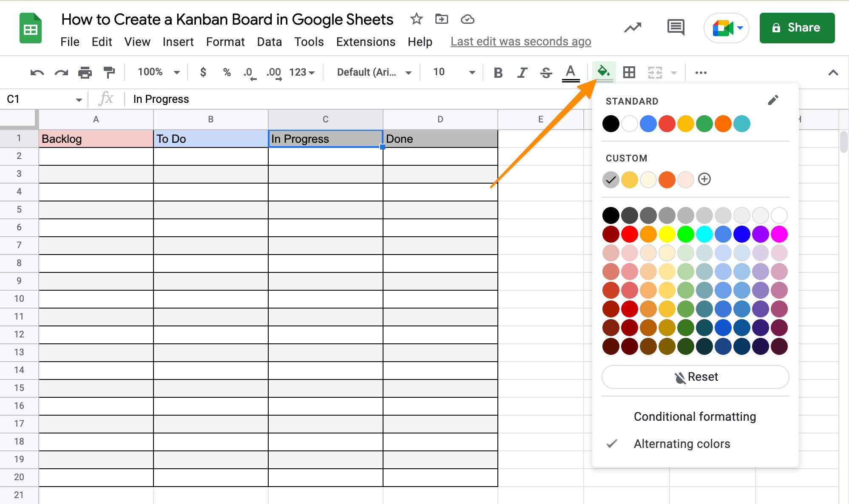Open the comment history icon
The height and width of the screenshot is (504, 849).
pos(676,28)
